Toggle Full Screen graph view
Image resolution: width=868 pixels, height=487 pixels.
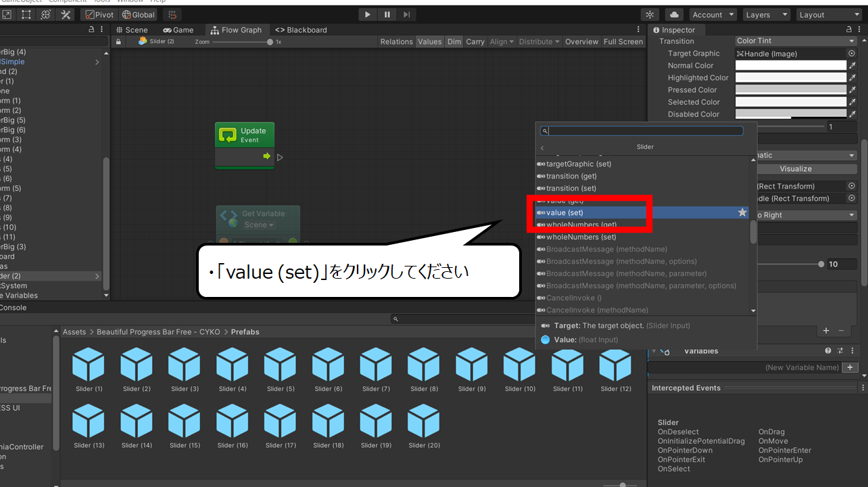pos(623,41)
